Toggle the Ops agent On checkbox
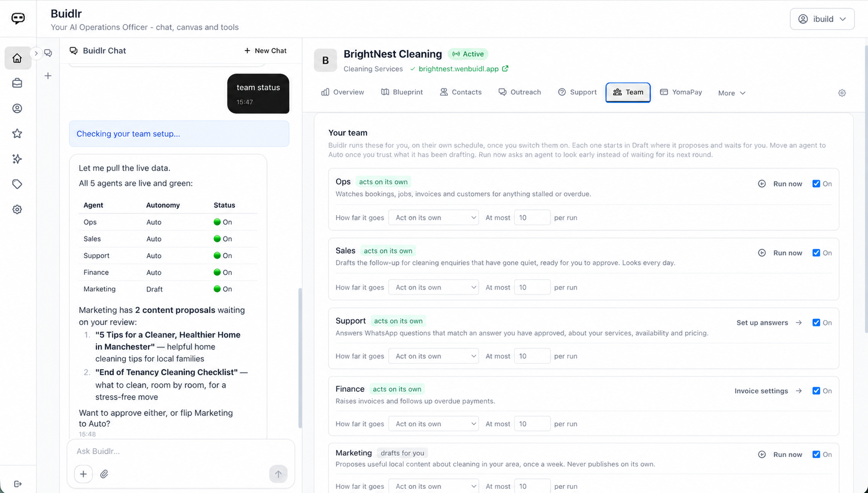 pos(816,184)
